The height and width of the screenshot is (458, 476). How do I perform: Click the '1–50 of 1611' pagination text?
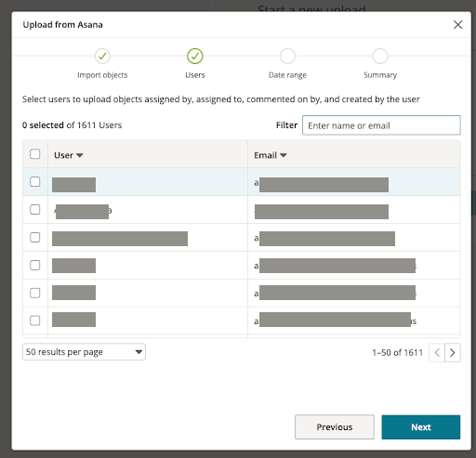pyautogui.click(x=397, y=353)
